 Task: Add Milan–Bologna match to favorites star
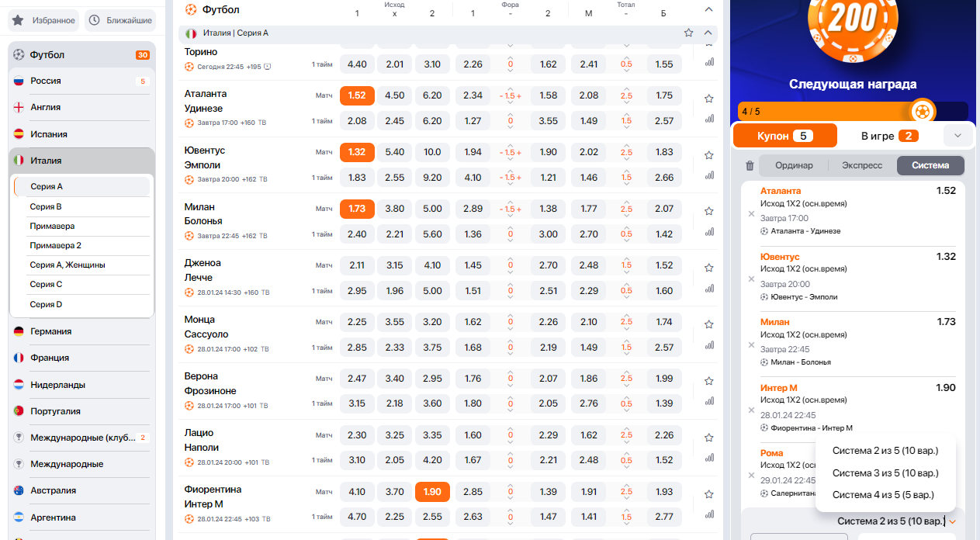[708, 211]
